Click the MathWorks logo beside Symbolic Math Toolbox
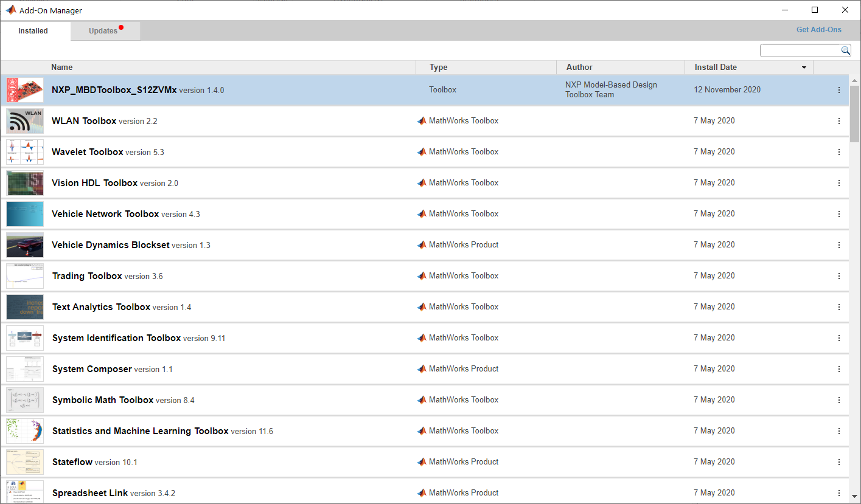861x504 pixels. click(422, 399)
